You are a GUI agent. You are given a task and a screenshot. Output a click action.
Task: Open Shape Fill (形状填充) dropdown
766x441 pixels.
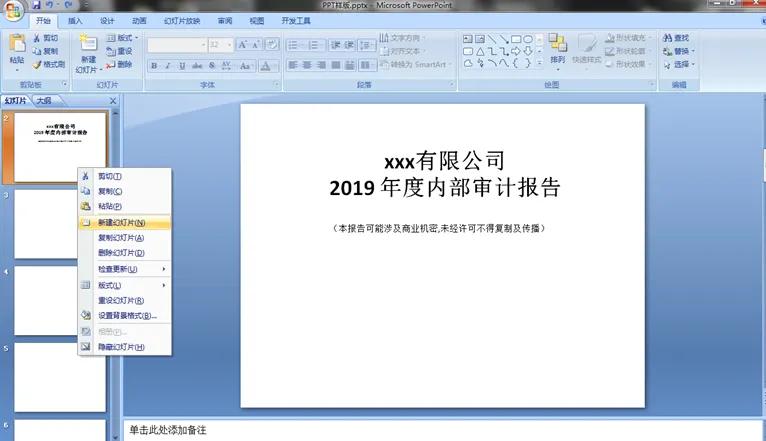pyautogui.click(x=627, y=38)
